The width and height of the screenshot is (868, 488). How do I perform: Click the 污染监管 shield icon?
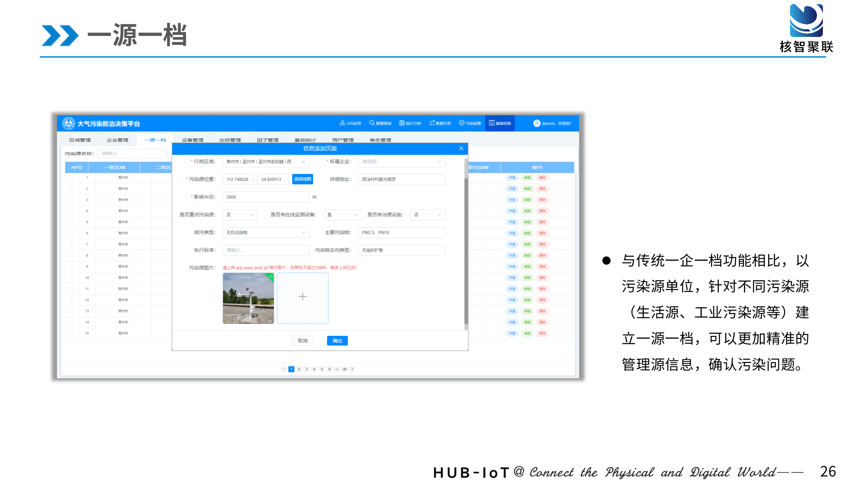pos(461,123)
